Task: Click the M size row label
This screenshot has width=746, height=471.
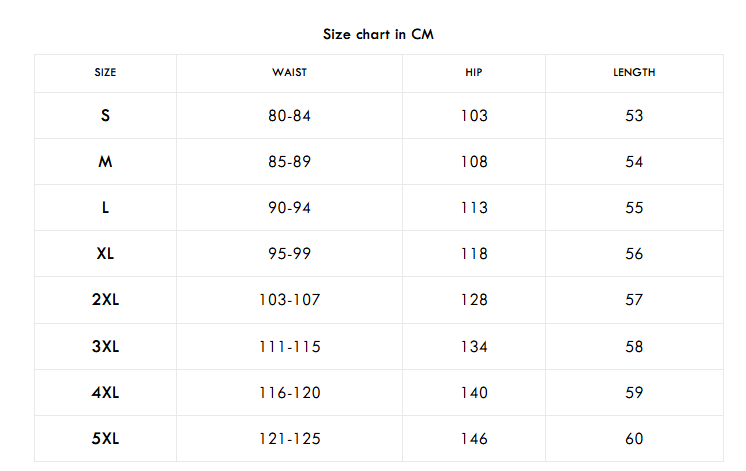Action: click(105, 162)
